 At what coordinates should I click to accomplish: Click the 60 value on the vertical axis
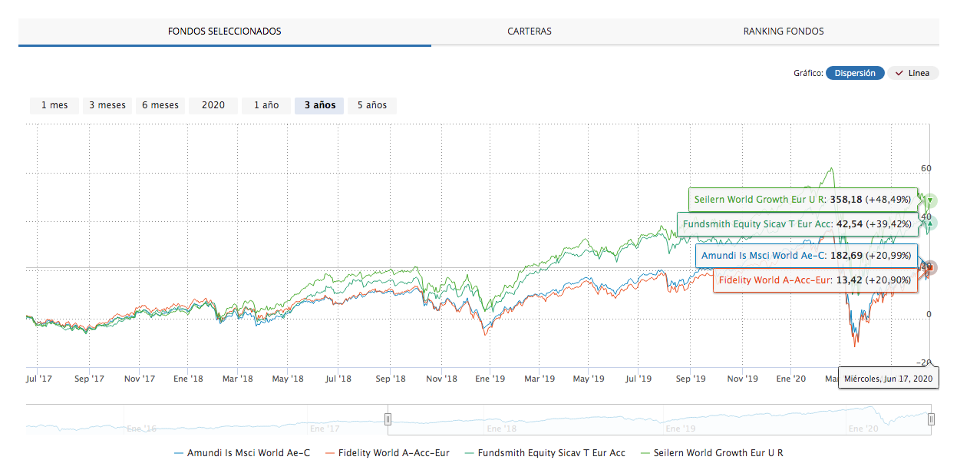click(926, 169)
